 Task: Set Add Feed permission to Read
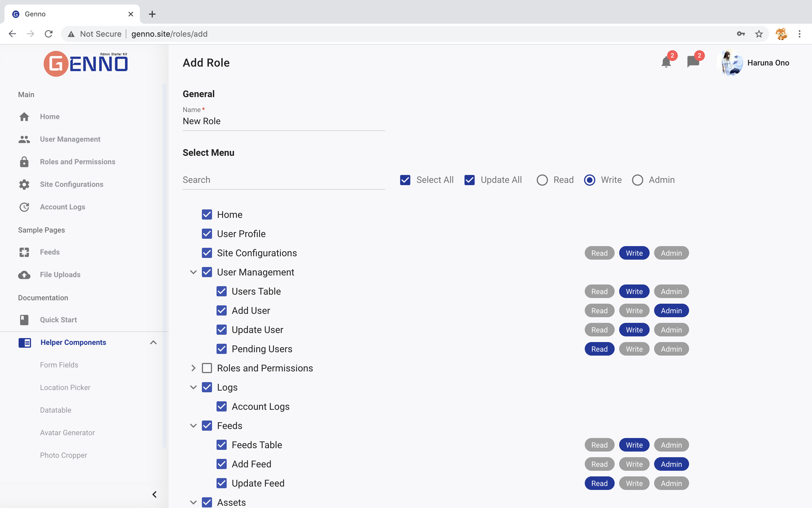point(599,464)
